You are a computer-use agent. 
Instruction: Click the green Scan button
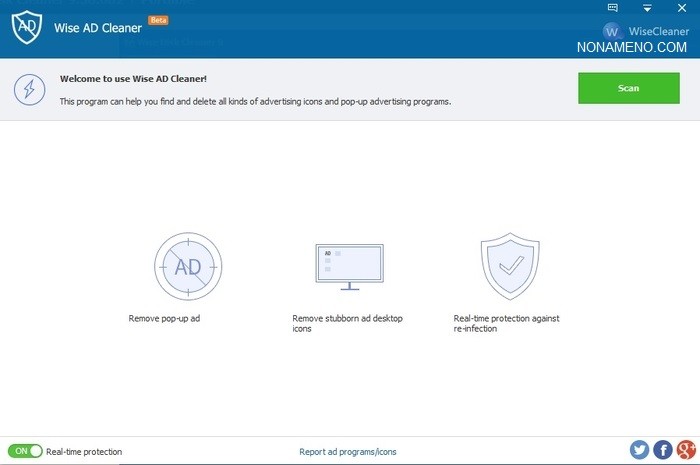628,88
